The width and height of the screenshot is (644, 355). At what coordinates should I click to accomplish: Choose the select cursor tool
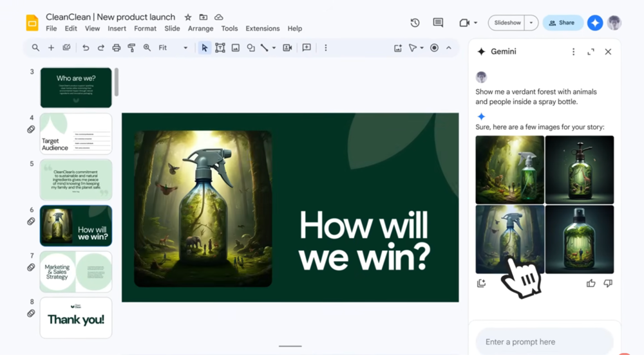[x=204, y=48]
